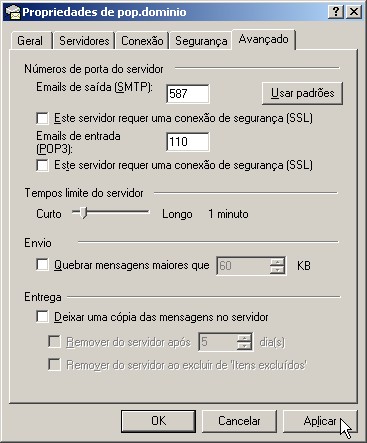The image size is (367, 443).
Task: Check Quebrar mensagens maiores que option
Action: (x=42, y=265)
